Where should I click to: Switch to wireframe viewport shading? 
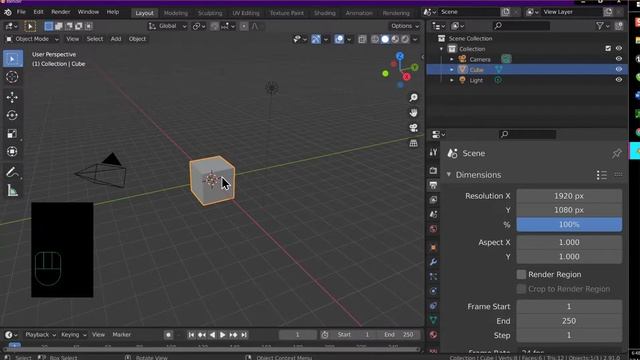tap(375, 39)
